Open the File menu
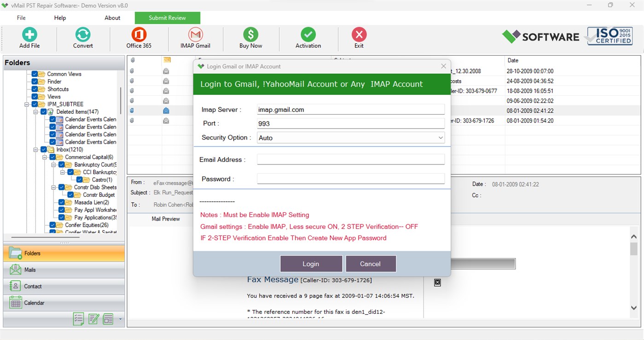This screenshot has width=644, height=340. tap(21, 18)
